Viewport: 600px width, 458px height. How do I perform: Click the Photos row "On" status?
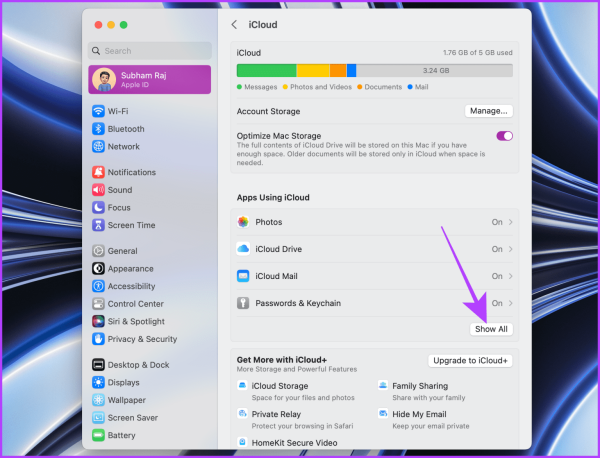[497, 222]
